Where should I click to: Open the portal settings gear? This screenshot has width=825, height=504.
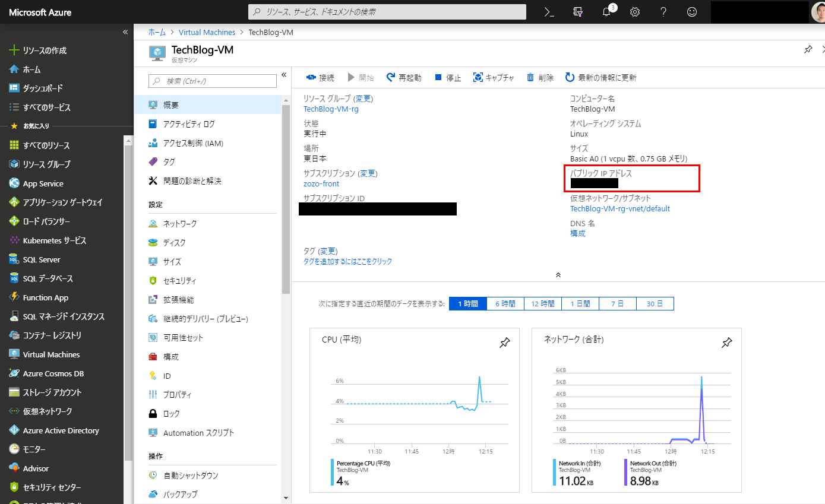[634, 12]
